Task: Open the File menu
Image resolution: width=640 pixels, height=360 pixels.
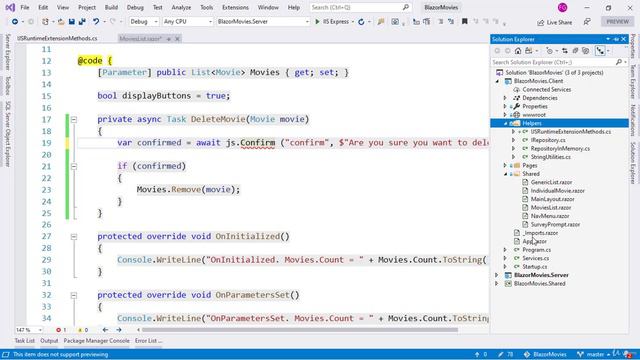Action: click(25, 7)
